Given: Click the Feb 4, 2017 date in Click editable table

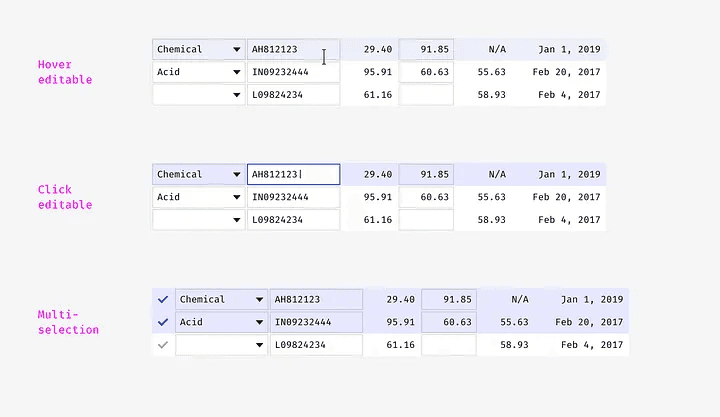Looking at the screenshot, I should tap(569, 220).
